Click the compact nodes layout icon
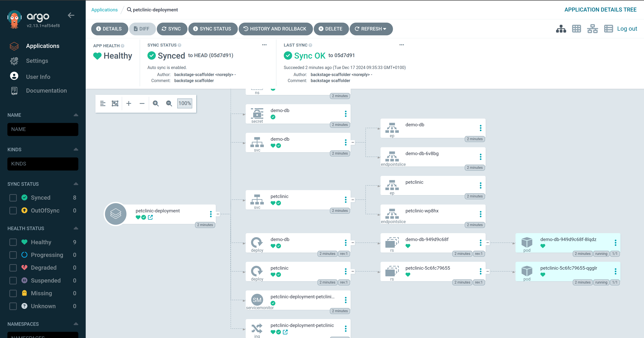This screenshot has height=338, width=644. tap(102, 103)
